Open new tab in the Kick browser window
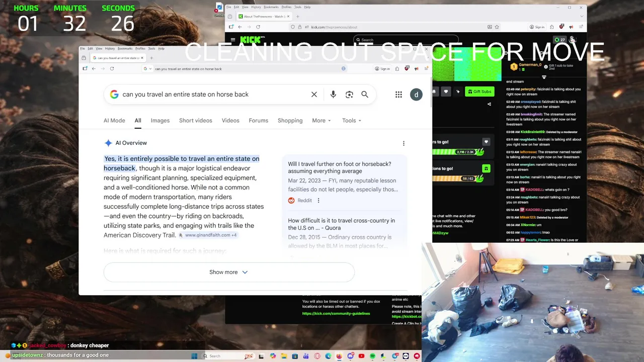Screen dimensions: 644x362 pyautogui.click(x=298, y=16)
